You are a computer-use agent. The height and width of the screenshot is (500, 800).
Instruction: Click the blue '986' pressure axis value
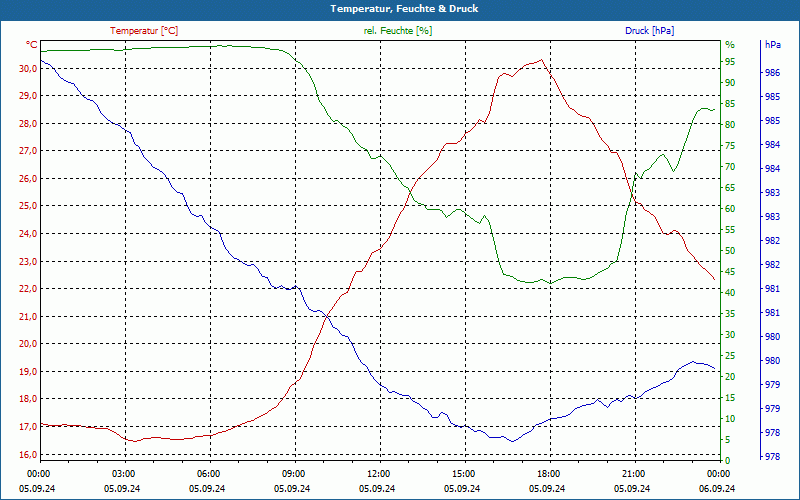pyautogui.click(x=772, y=73)
